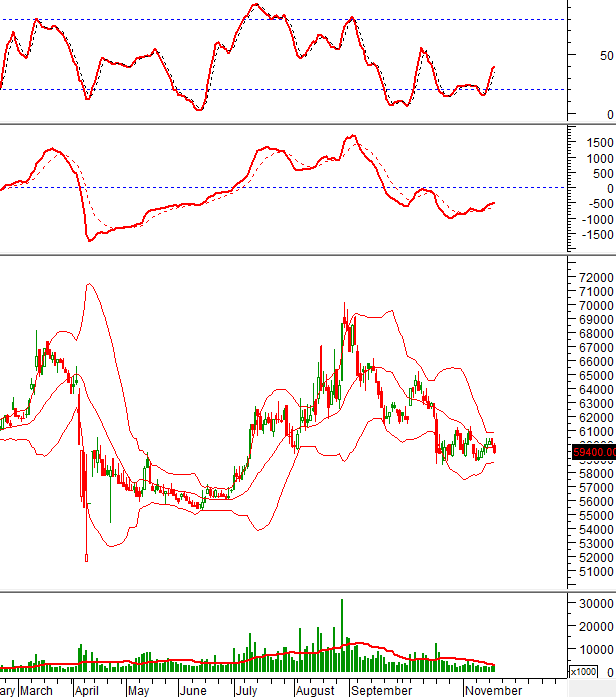
Task: Click the 50 label on oscillator axis
Action: coord(607,56)
